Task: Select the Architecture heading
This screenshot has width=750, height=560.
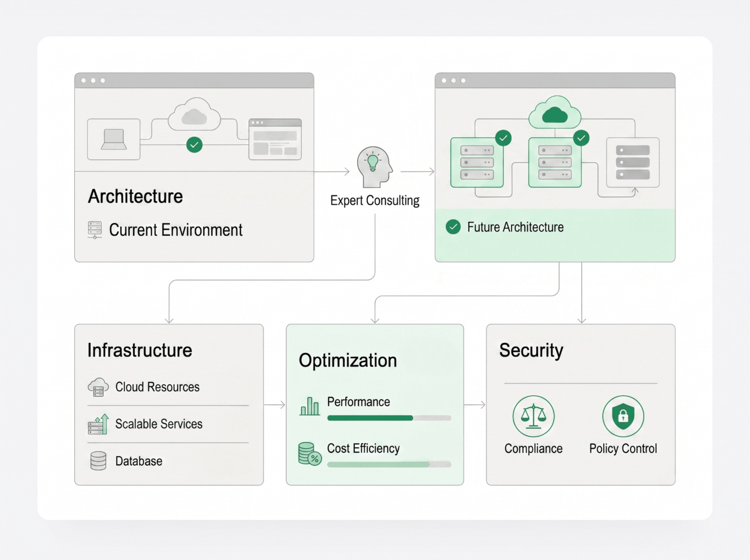Action: point(135,196)
